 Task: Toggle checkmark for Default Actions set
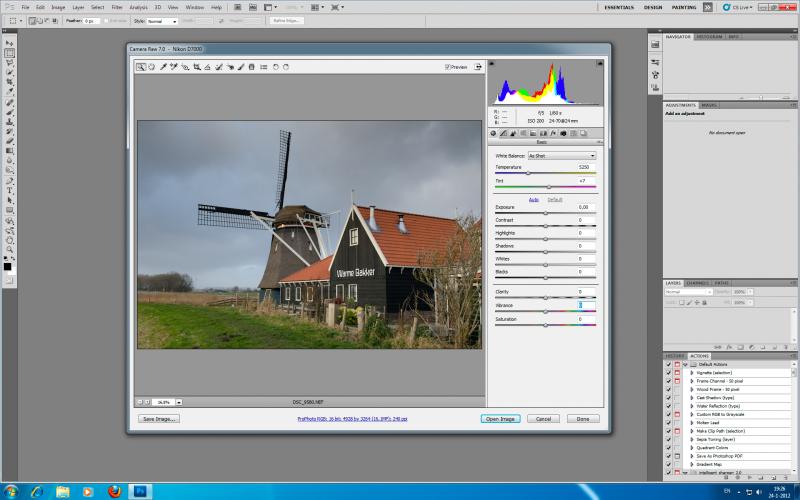point(668,364)
